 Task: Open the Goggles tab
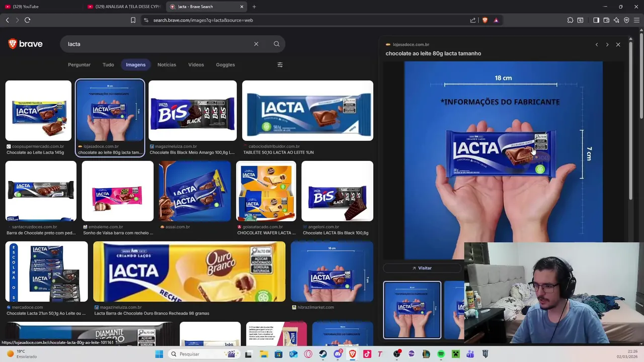click(225, 64)
